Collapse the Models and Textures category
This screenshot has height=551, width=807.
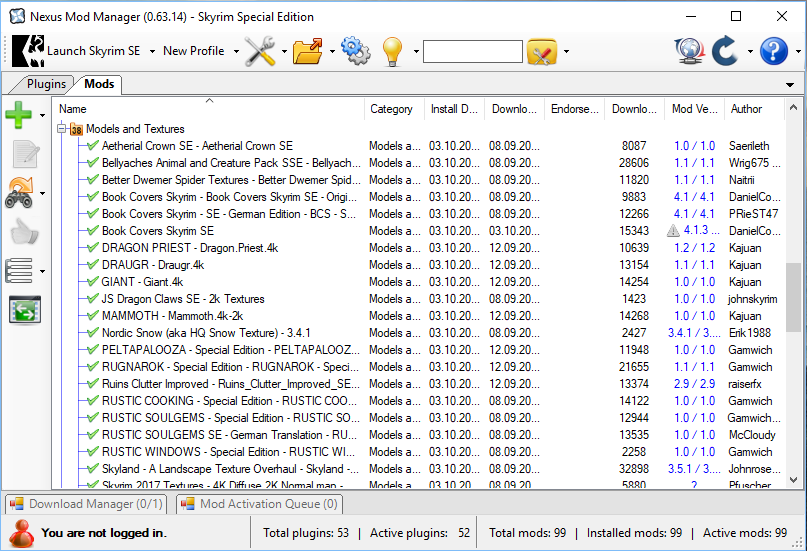pos(62,129)
